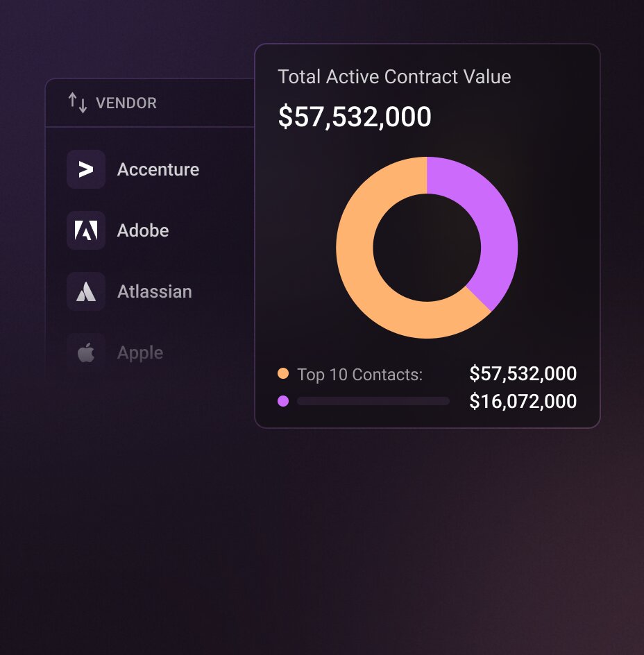Click the Apple logo icon

click(x=86, y=352)
